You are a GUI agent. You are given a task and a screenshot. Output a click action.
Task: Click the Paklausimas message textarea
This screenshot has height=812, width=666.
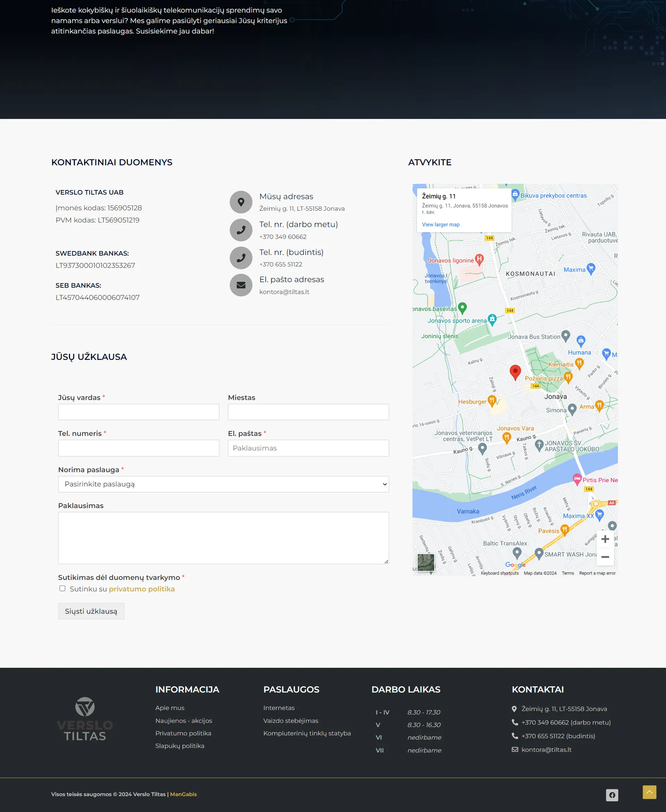[x=223, y=538]
